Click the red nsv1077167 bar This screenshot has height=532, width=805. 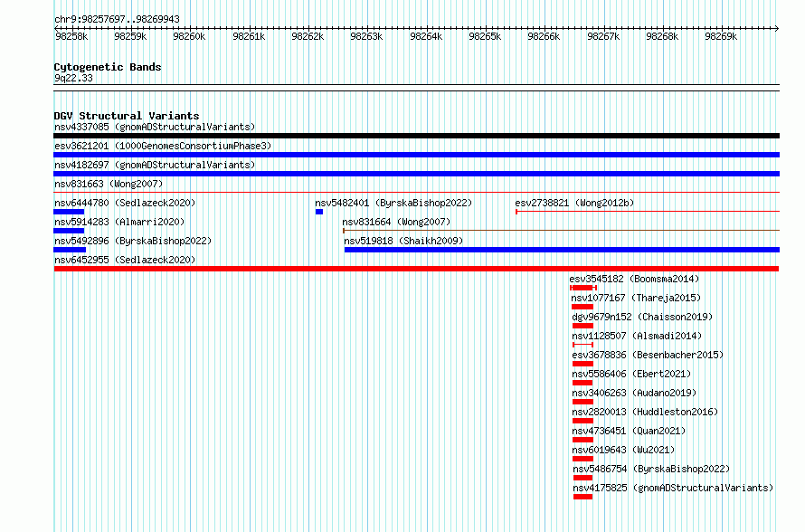(x=582, y=307)
